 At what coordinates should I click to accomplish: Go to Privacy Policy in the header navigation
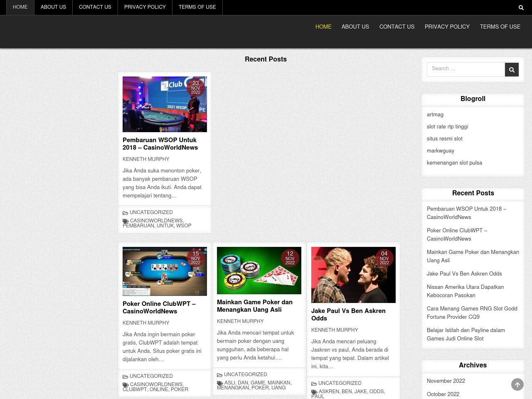click(x=447, y=27)
